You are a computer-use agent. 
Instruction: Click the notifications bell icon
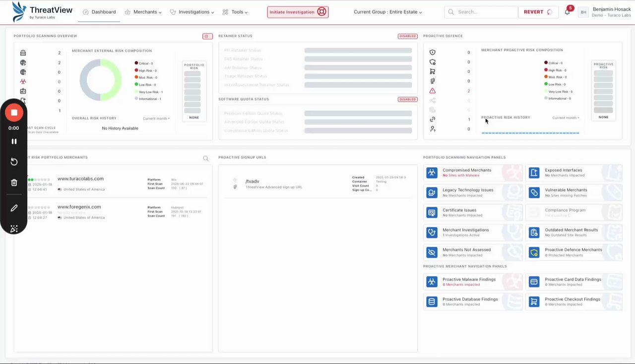[x=567, y=12]
